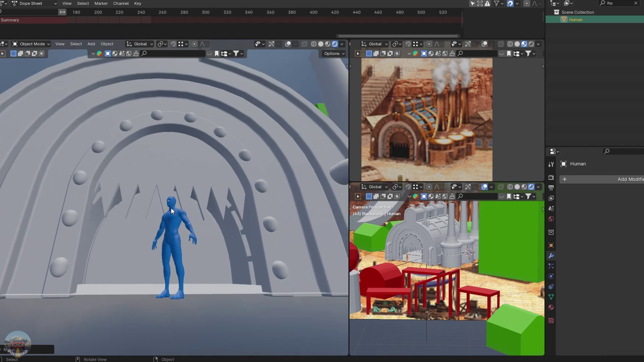Open the View Layer properties tab

[551, 198]
